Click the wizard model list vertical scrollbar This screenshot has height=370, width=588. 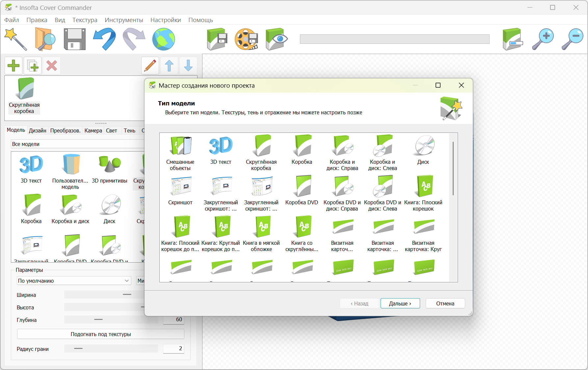point(453,169)
